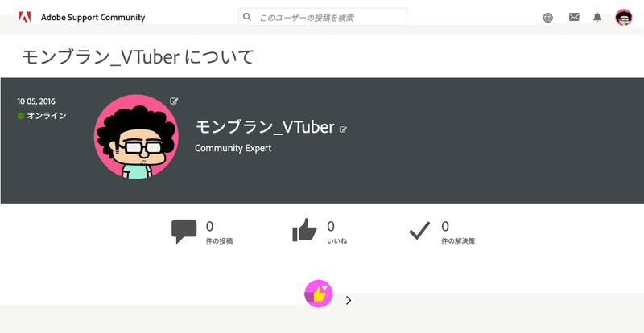Click the pink thumbs-up badge icon
644x333 pixels.
click(x=318, y=294)
